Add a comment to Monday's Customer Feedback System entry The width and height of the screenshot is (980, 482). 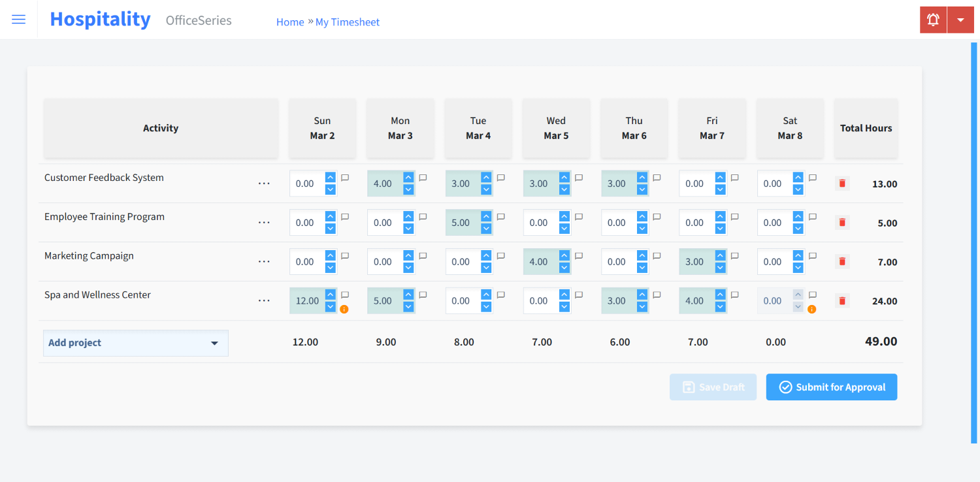[x=423, y=177]
